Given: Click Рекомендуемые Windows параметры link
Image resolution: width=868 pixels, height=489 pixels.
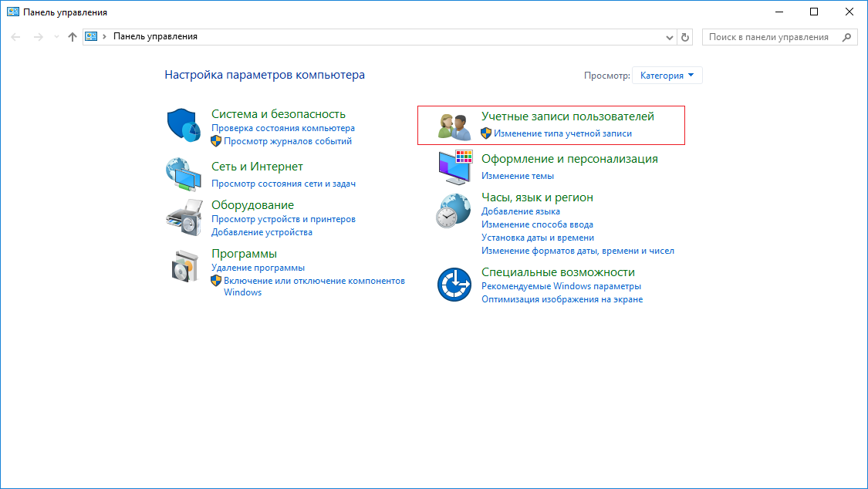Looking at the screenshot, I should coord(561,287).
